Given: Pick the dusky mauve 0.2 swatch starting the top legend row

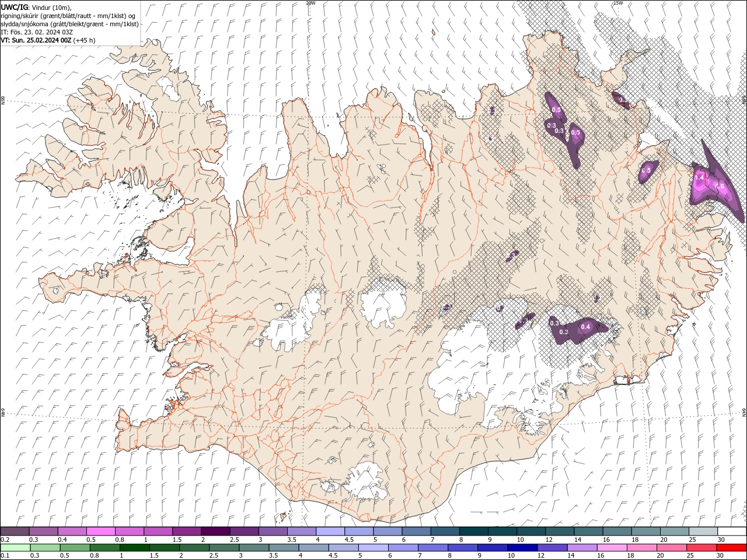Looking at the screenshot, I should click(15, 531).
